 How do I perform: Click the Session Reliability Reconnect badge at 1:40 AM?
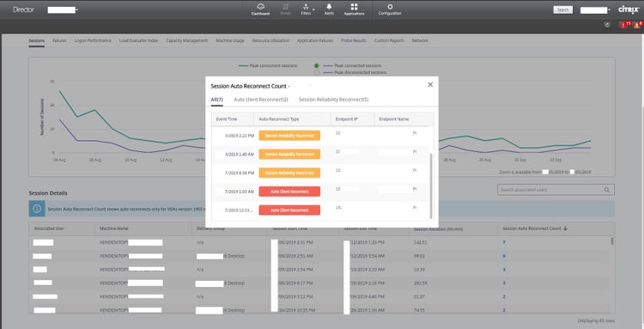click(x=289, y=155)
